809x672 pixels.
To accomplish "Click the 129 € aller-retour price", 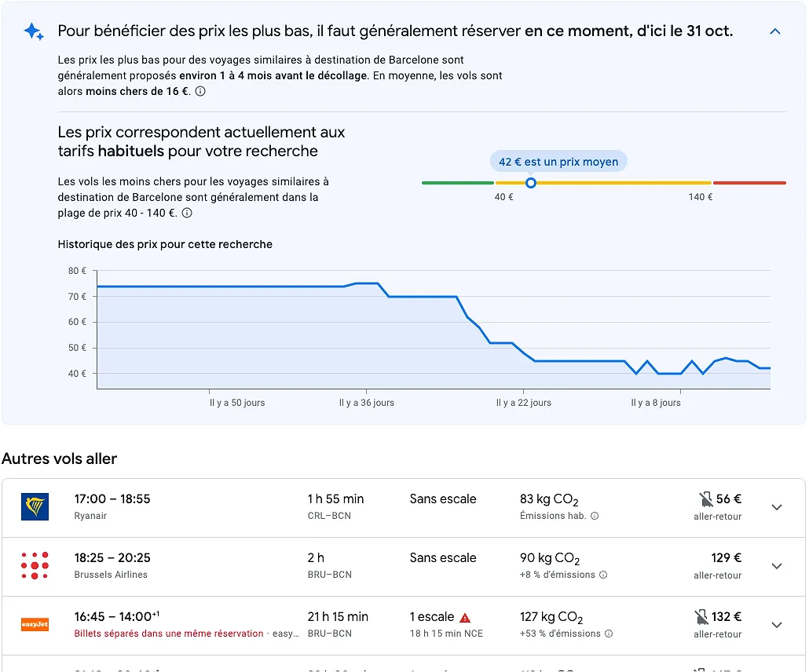I will pyautogui.click(x=726, y=557).
